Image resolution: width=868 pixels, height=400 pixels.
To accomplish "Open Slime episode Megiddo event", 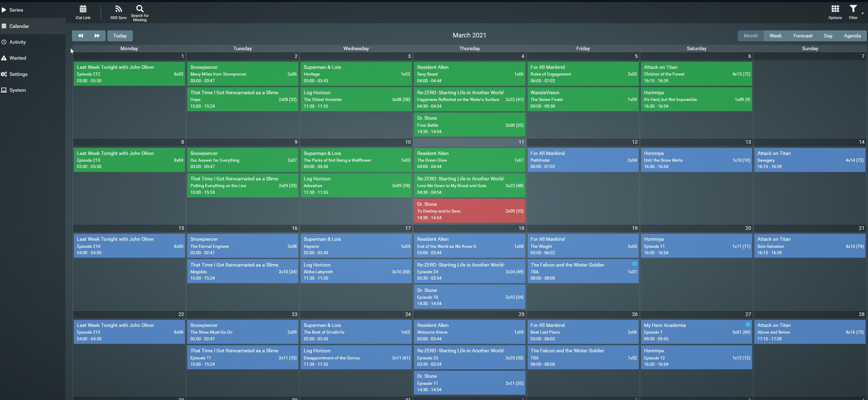I will [x=243, y=271].
